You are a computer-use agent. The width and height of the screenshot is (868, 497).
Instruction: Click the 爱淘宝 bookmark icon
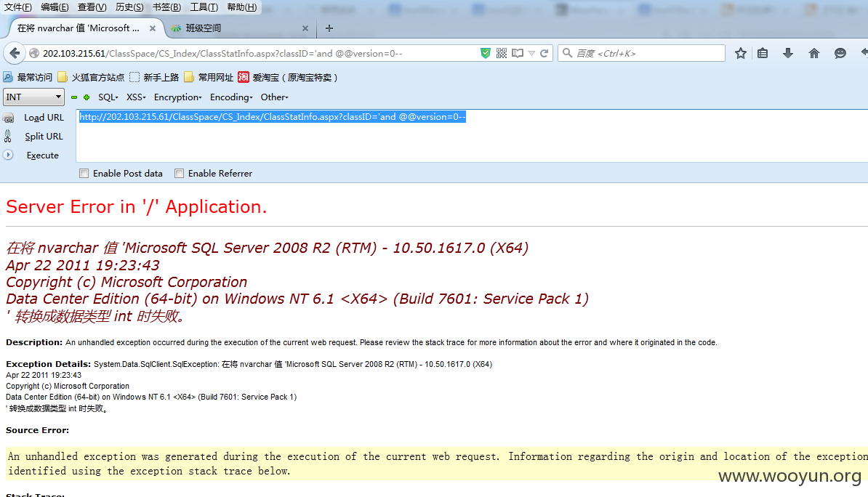(x=243, y=77)
